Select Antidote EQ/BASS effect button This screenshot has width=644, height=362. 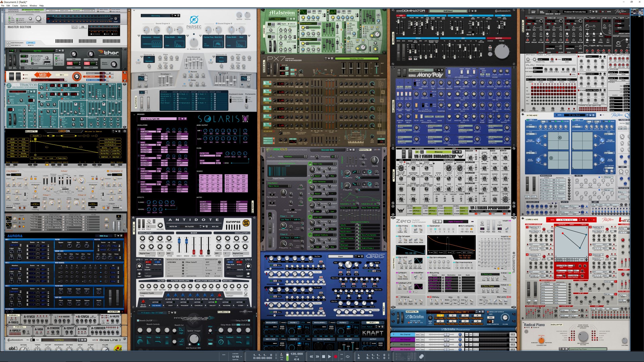point(156,305)
